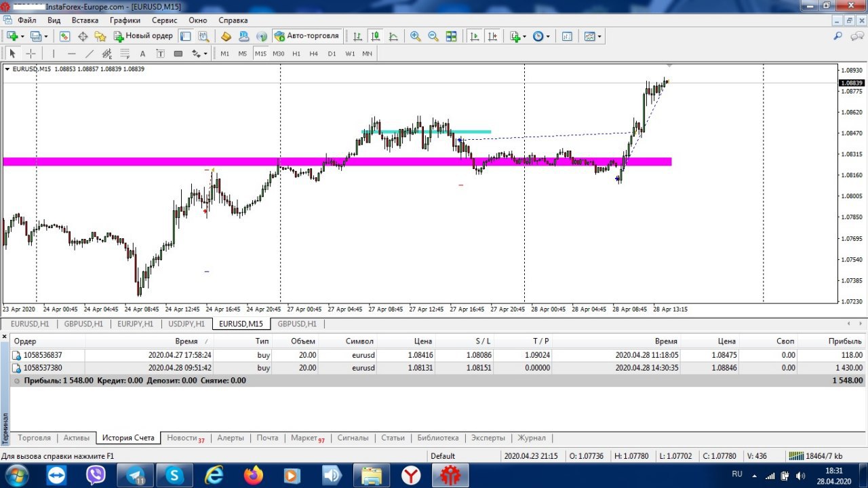Click the connection status 18464/7 kb

coord(816,456)
